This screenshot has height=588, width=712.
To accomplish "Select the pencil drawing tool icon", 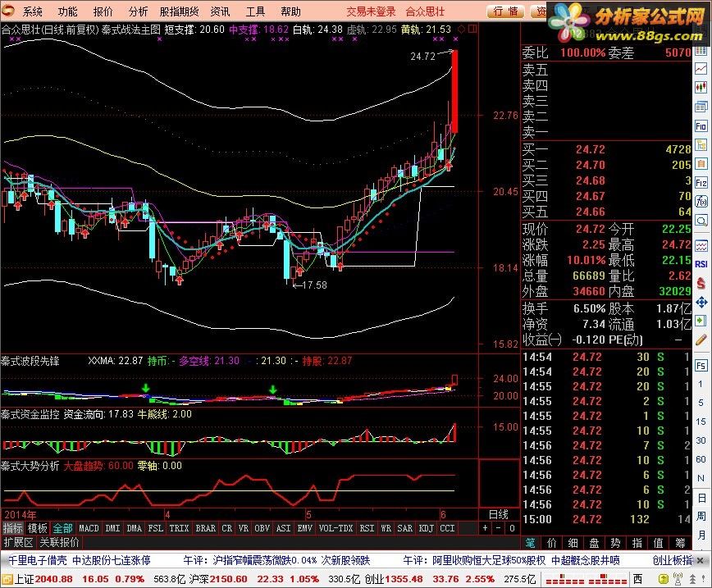I will (x=701, y=340).
